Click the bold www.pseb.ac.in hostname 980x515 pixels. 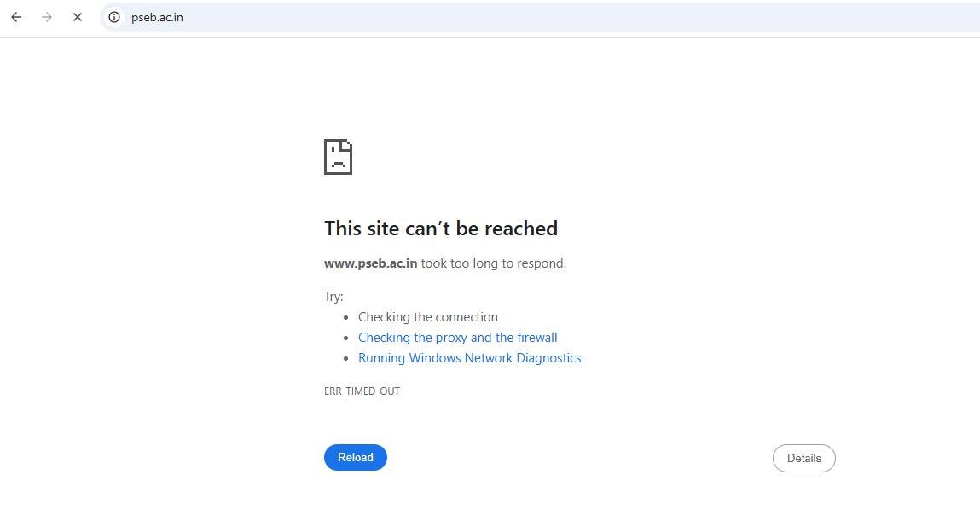click(x=371, y=263)
